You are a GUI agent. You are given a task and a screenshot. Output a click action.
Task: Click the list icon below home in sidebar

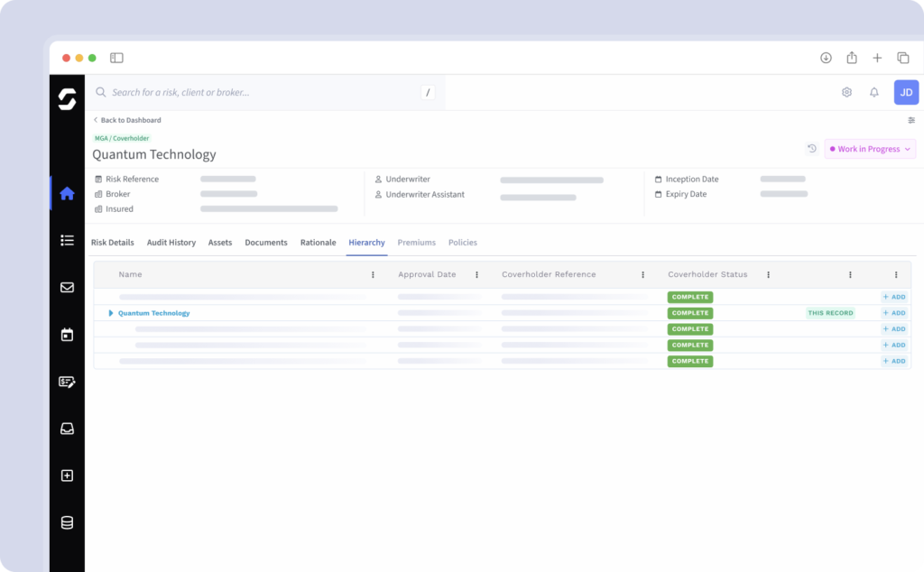click(67, 240)
